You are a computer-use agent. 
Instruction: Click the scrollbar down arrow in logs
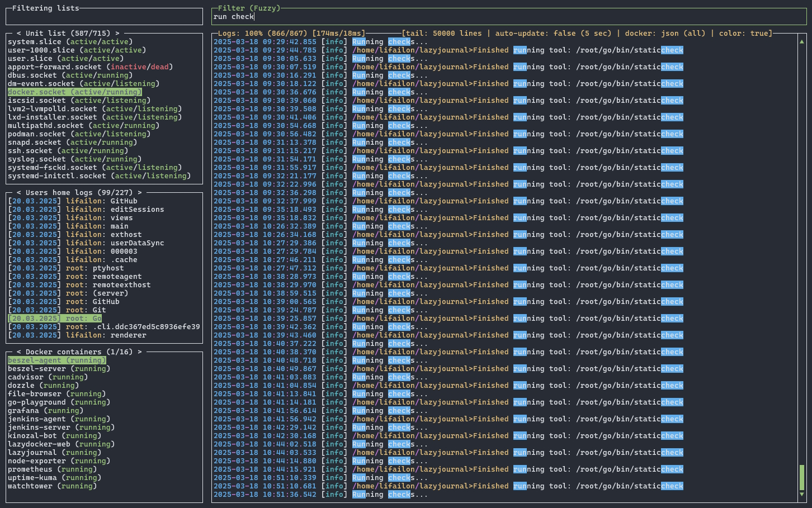[x=802, y=495]
